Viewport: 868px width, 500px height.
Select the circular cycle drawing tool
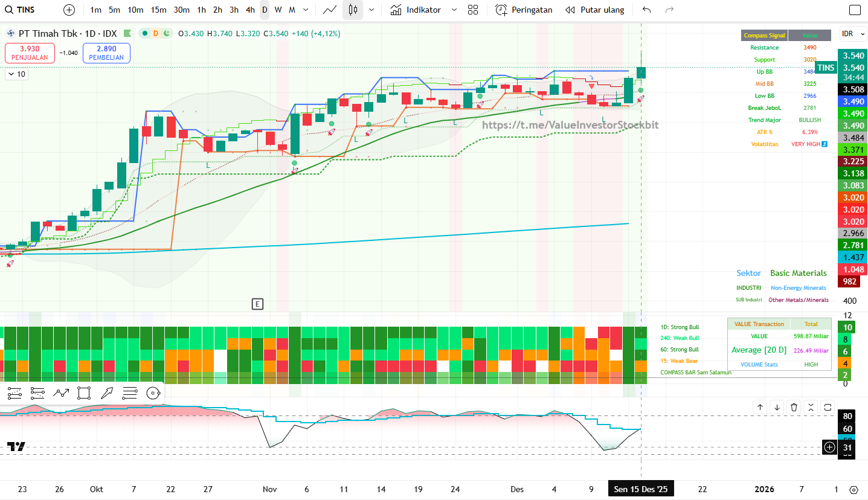click(x=153, y=393)
